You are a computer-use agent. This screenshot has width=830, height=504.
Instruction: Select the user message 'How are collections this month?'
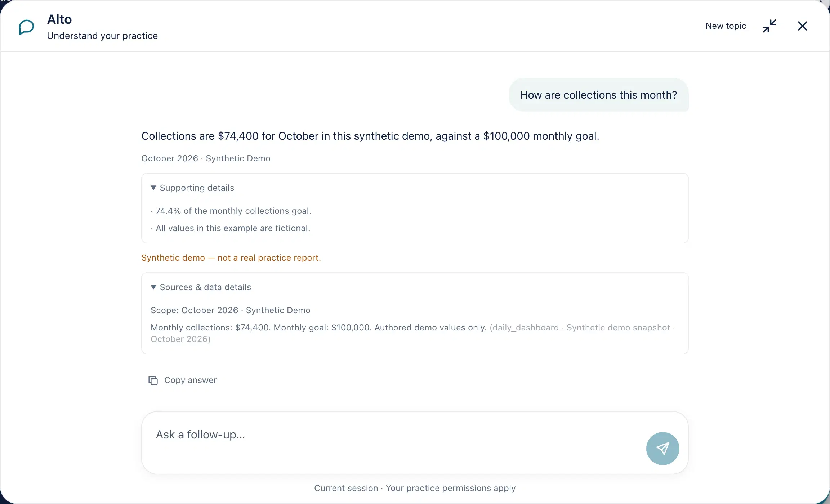598,95
